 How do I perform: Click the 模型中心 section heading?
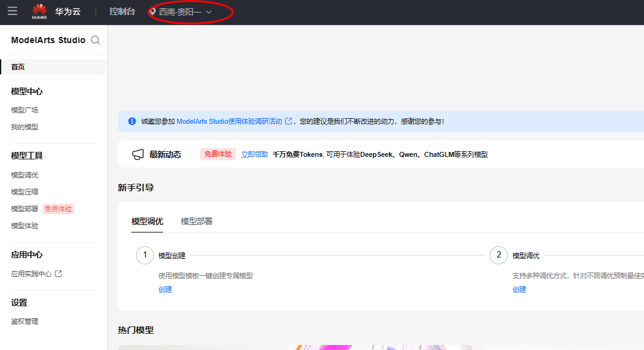27,91
